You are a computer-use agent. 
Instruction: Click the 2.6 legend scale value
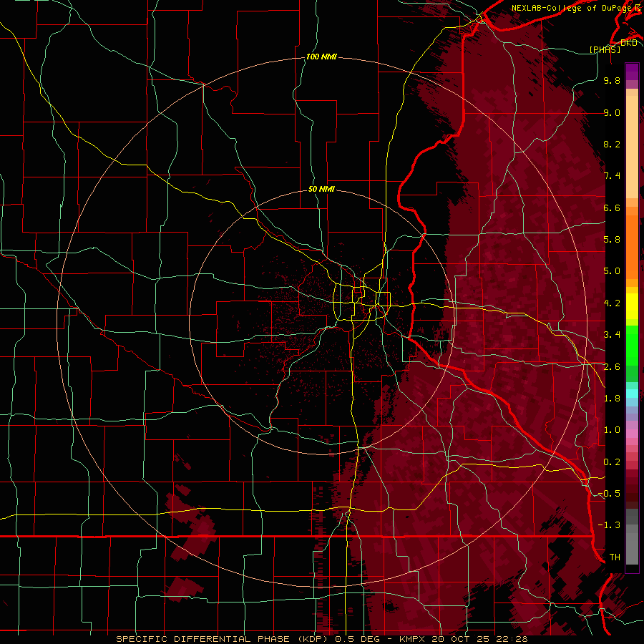pyautogui.click(x=612, y=367)
